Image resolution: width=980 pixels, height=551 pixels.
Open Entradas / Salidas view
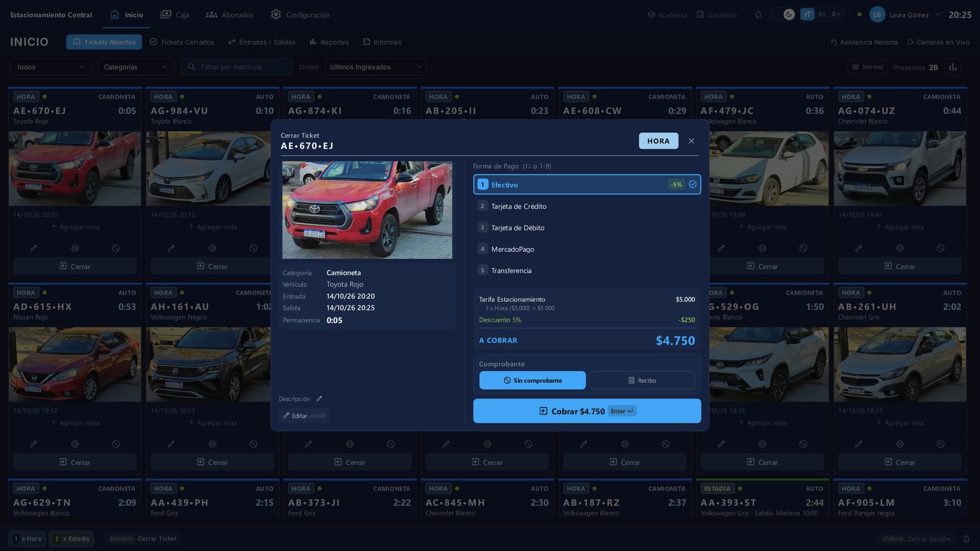262,42
